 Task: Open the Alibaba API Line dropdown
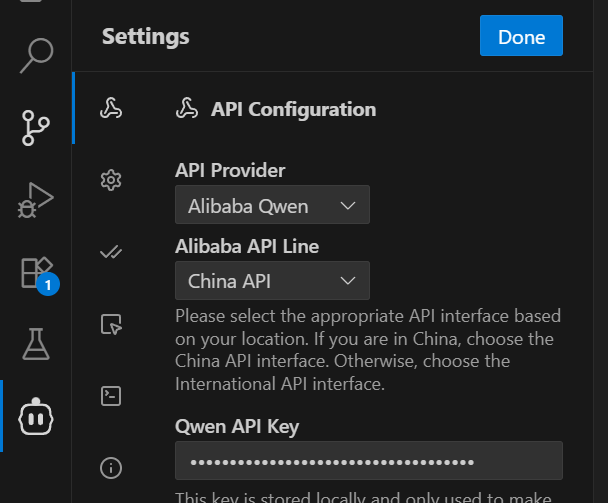pyautogui.click(x=272, y=280)
